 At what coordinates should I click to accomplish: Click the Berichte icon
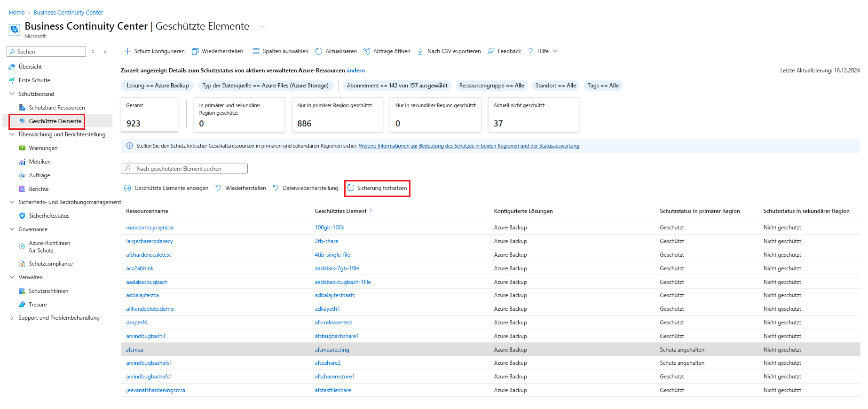(x=22, y=189)
